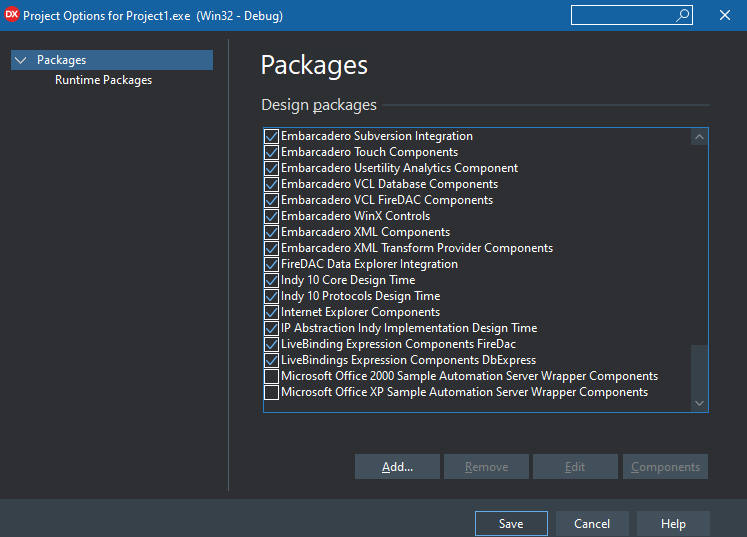
Task: Cancel the Project Options dialog
Action: 592,524
